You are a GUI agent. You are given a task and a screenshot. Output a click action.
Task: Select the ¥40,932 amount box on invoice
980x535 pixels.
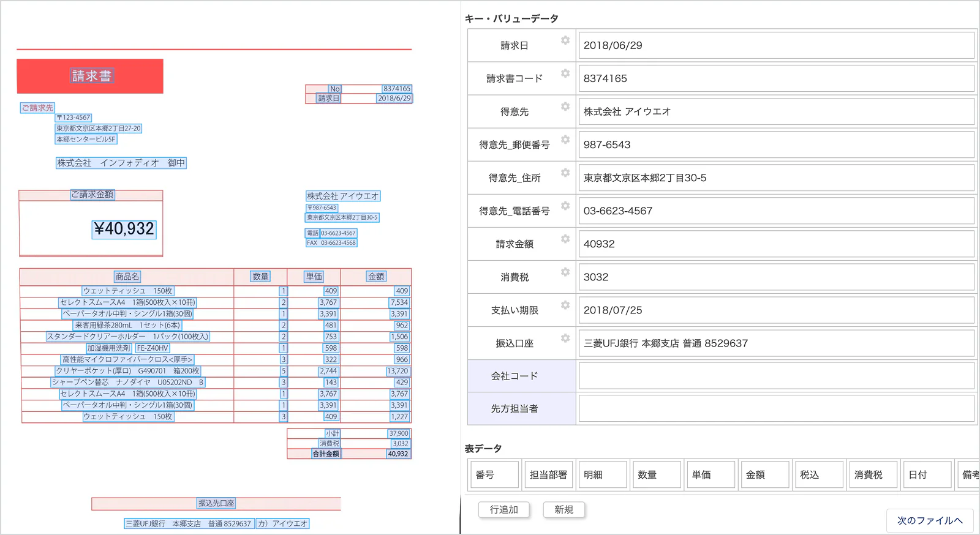tap(124, 229)
